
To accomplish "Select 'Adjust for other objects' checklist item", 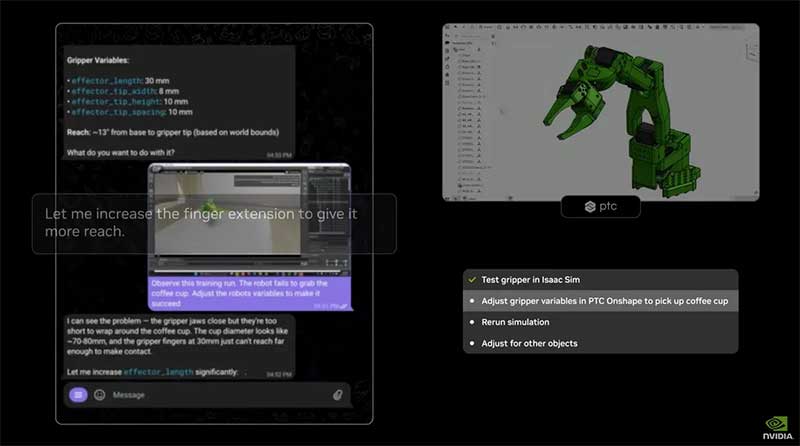I will 601,343.
